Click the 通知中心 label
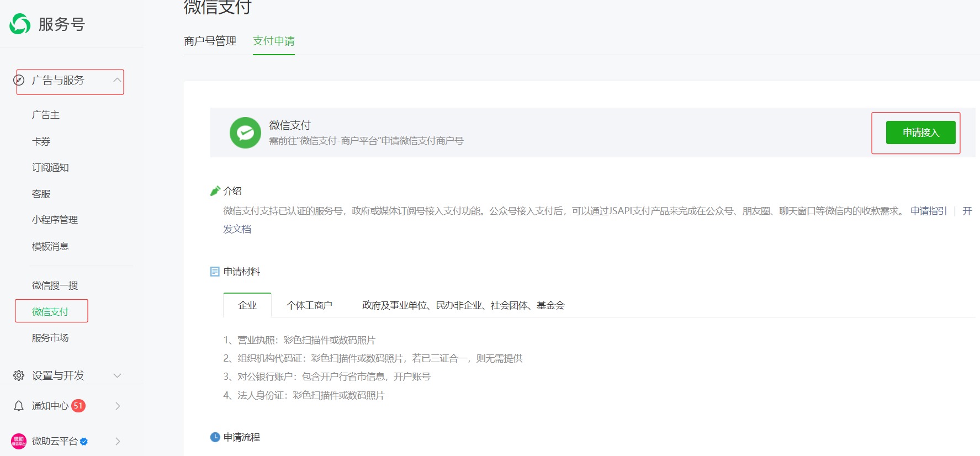 tap(50, 406)
